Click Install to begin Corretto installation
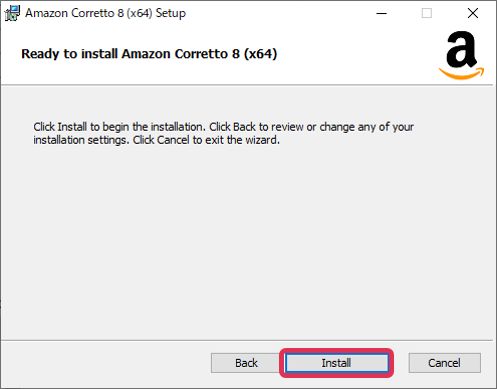Image resolution: width=497 pixels, height=389 pixels. pyautogui.click(x=337, y=363)
